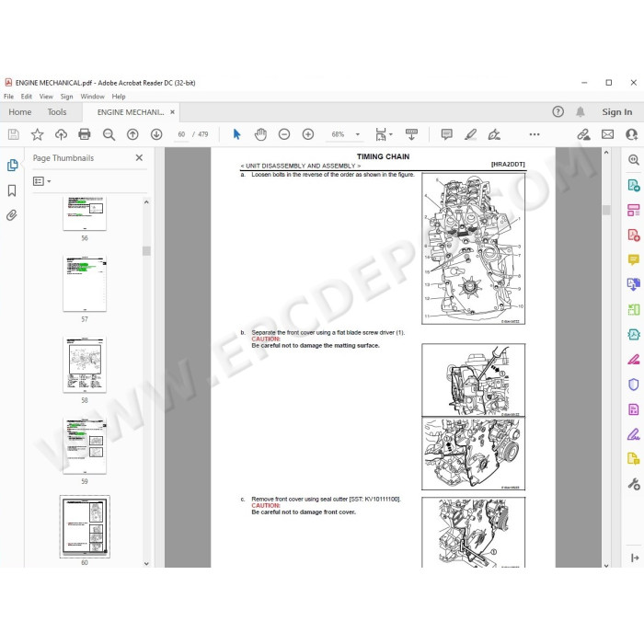The image size is (644, 644).
Task: Show more tools ellipsis
Action: (535, 134)
